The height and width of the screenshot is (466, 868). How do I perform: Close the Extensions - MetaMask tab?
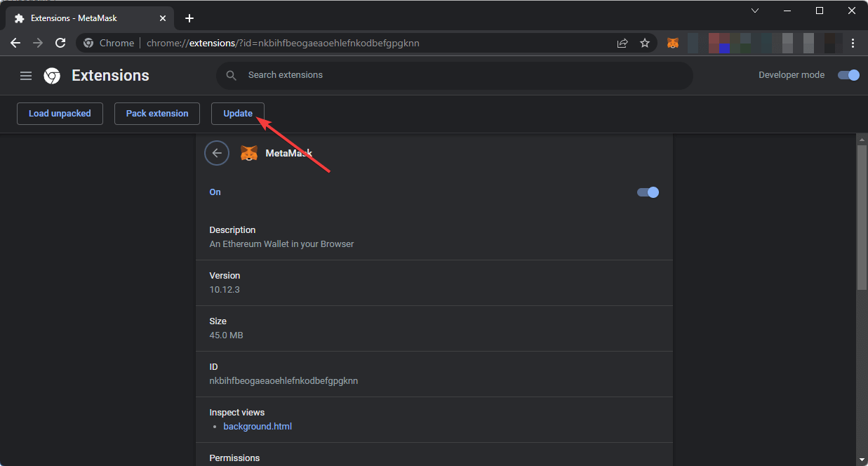click(163, 18)
